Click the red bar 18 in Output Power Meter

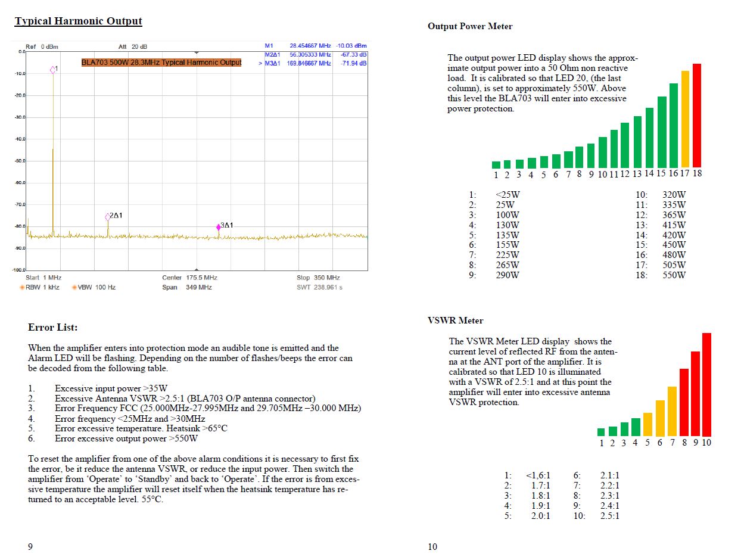coord(696,115)
